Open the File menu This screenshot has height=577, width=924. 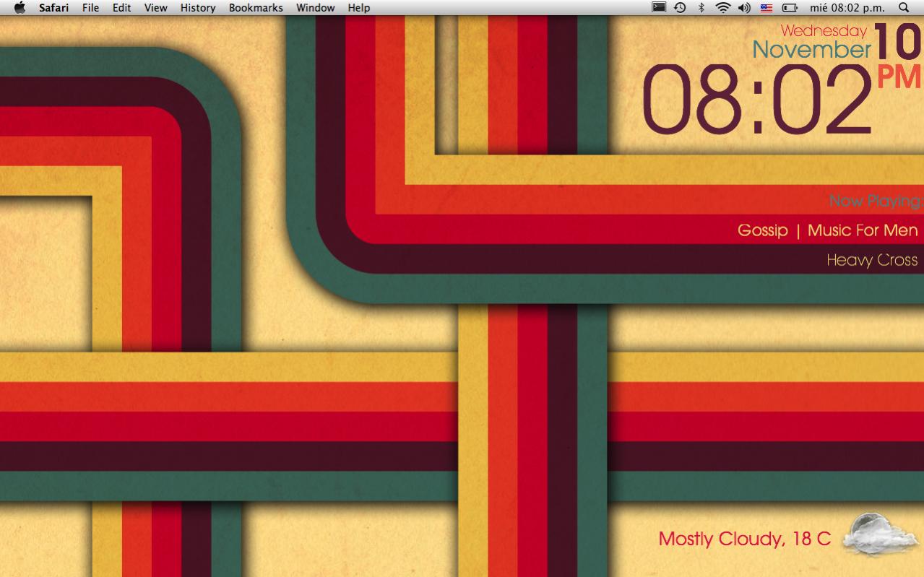(91, 7)
